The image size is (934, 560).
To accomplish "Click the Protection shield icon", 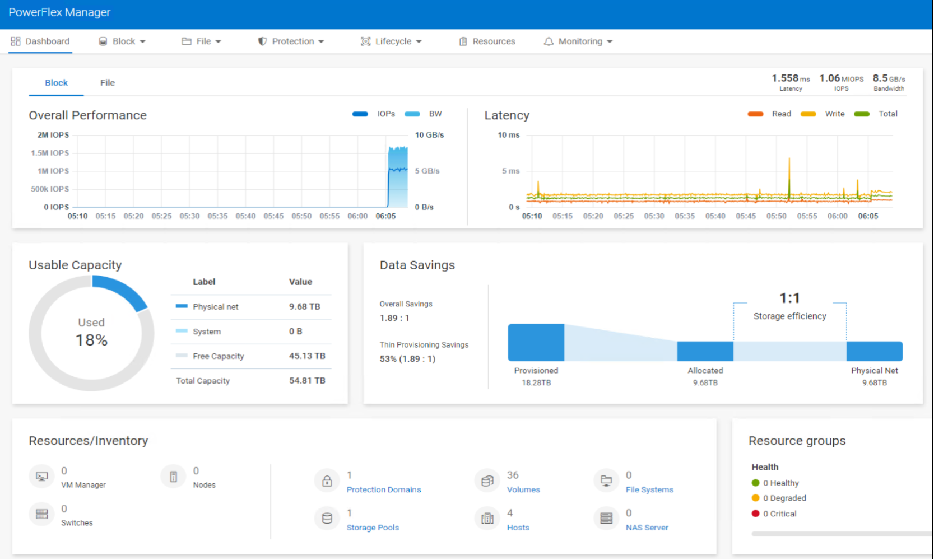I will [262, 41].
